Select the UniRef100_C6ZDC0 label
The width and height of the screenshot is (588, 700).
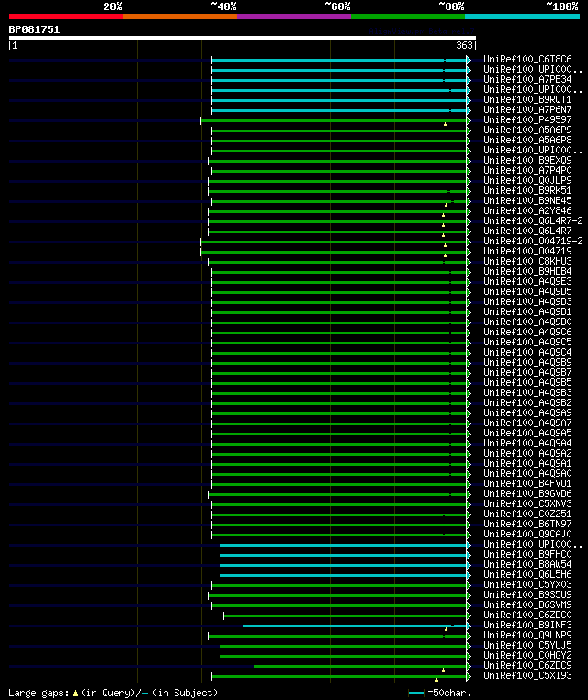tap(527, 615)
